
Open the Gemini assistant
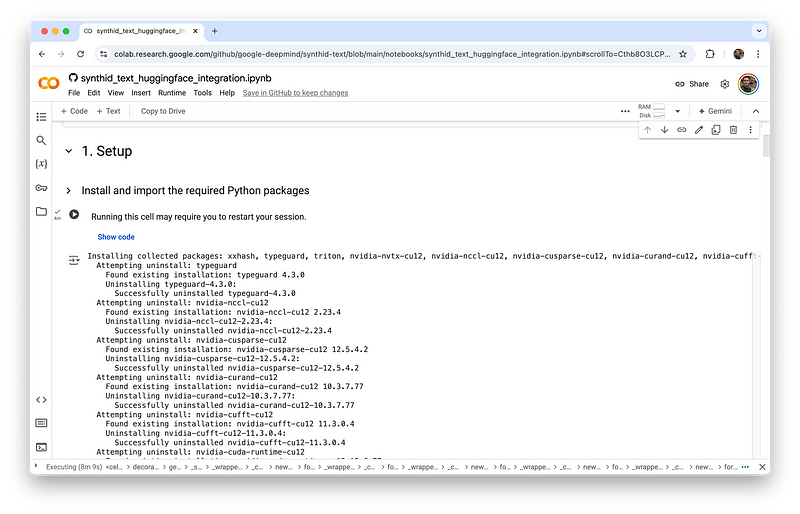coord(715,111)
